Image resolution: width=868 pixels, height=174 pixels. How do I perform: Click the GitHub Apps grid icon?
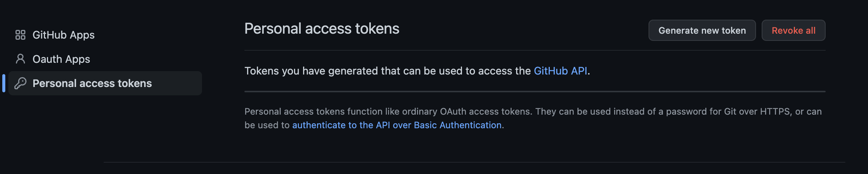(20, 35)
